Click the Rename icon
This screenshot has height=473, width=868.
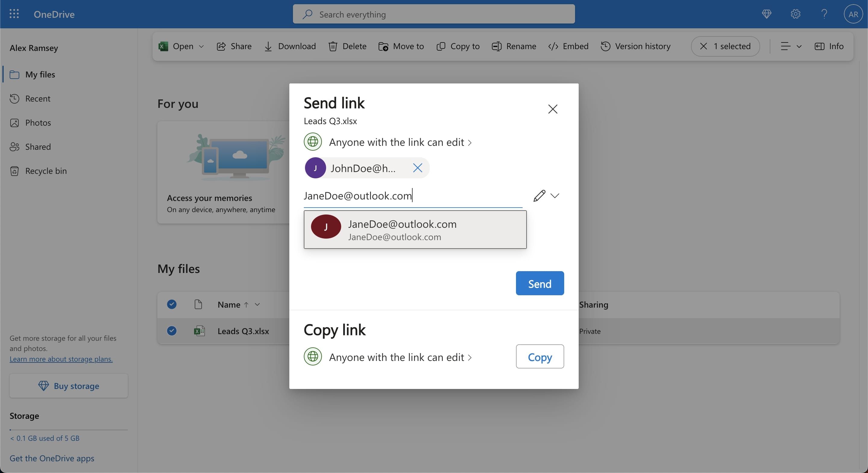496,46
